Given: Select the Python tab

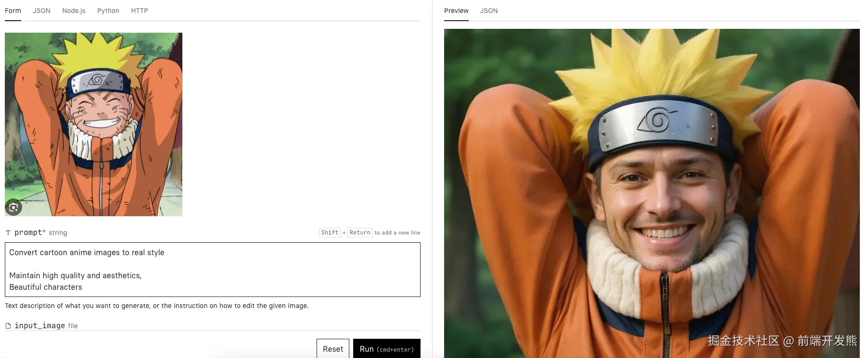Looking at the screenshot, I should click(108, 11).
